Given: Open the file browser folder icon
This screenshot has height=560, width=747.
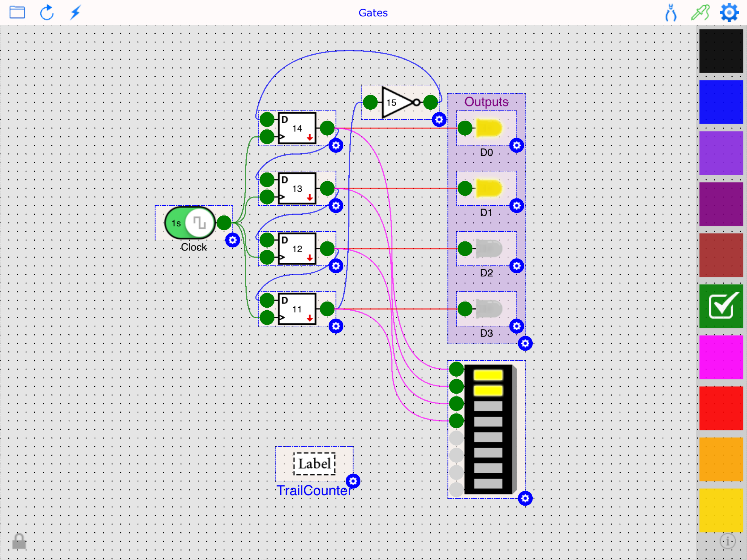Looking at the screenshot, I should coord(17,13).
